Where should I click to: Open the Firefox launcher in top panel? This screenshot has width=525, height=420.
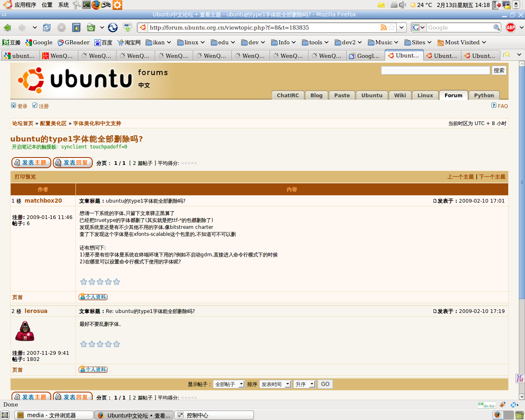pyautogui.click(x=96, y=5)
